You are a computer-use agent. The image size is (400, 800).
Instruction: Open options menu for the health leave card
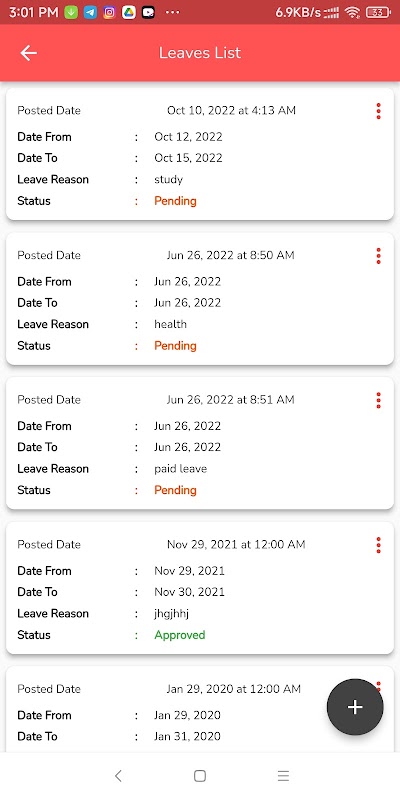point(378,256)
